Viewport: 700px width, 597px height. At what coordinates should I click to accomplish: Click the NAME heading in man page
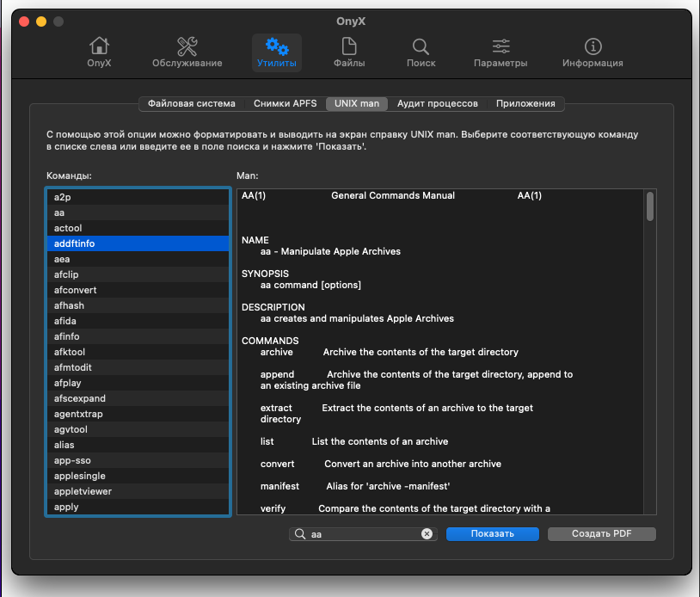coord(255,240)
